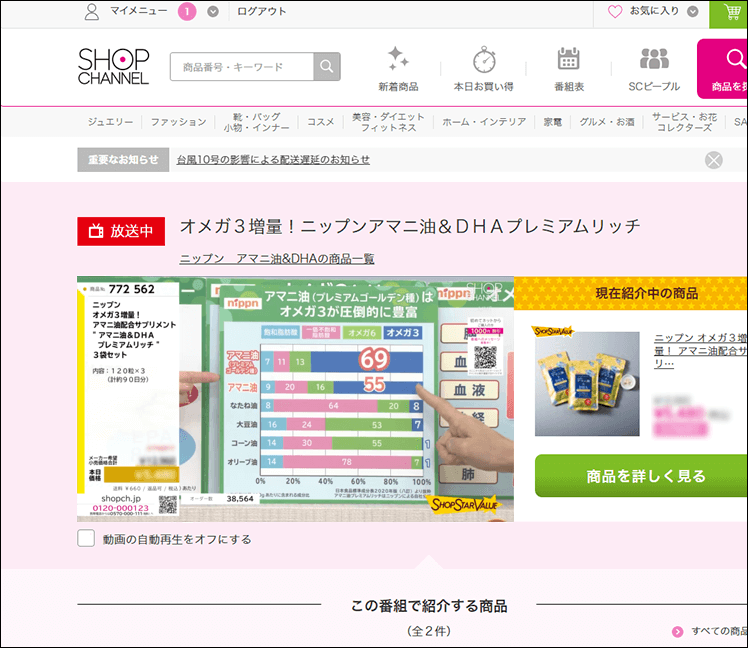The height and width of the screenshot is (648, 748).
Task: Click the live broadcast video player
Action: click(x=295, y=398)
